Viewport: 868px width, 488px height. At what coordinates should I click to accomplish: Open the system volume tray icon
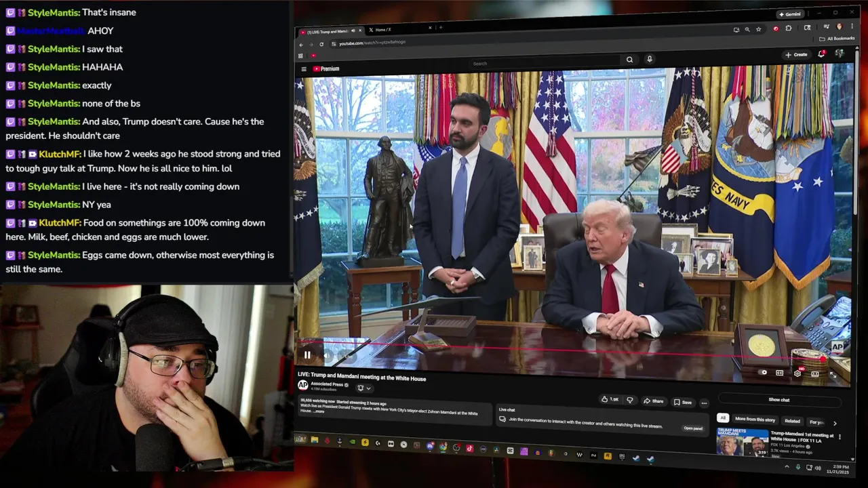pyautogui.click(x=818, y=468)
